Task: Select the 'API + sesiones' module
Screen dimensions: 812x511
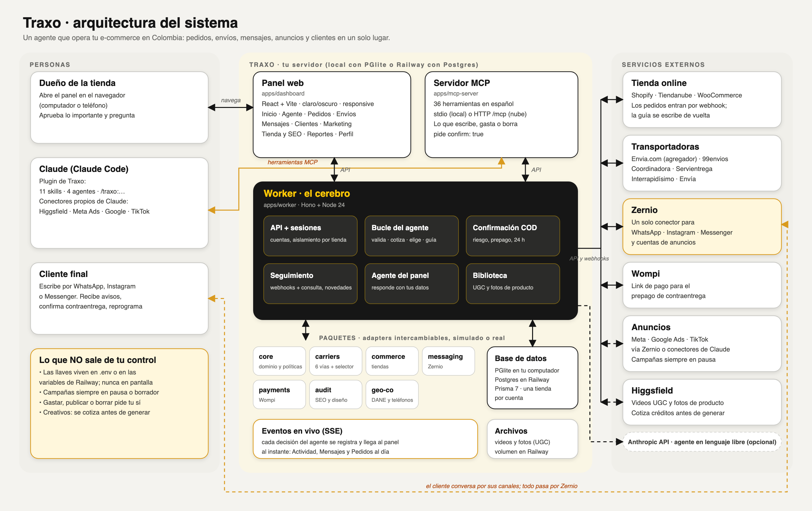Action: point(310,236)
